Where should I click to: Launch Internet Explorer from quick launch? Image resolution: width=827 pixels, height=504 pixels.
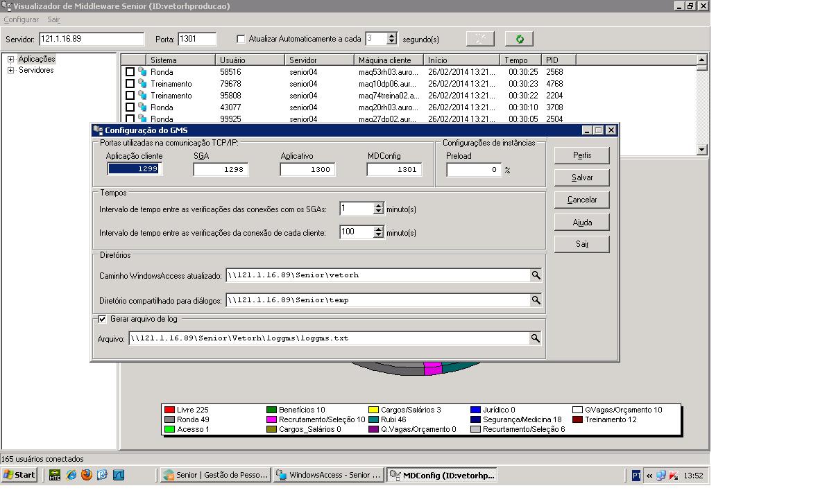71,475
